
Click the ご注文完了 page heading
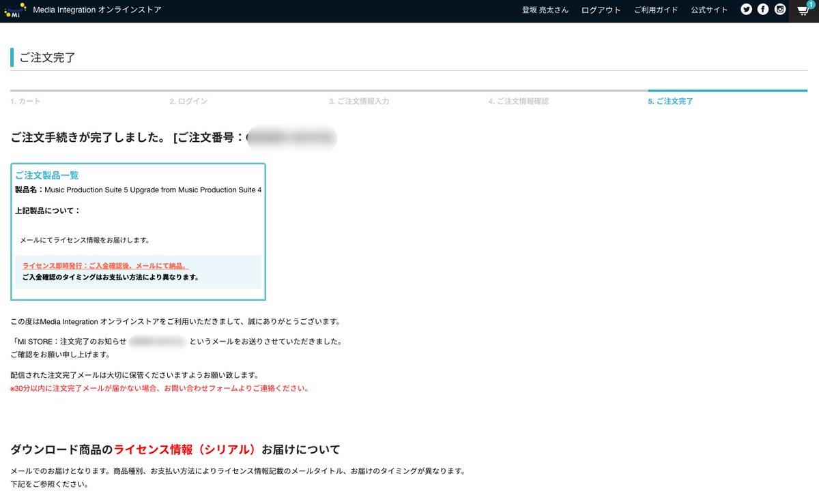click(48, 57)
